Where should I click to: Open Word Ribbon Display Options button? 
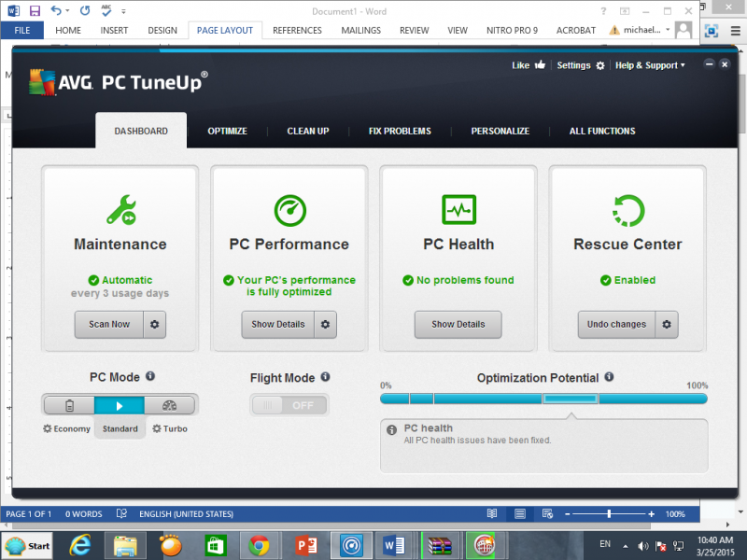pos(625,11)
